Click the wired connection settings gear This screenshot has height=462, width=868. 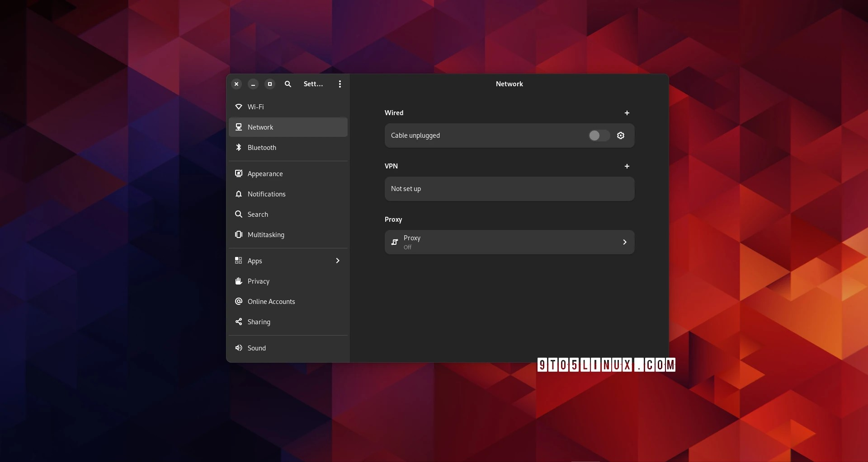(x=620, y=135)
